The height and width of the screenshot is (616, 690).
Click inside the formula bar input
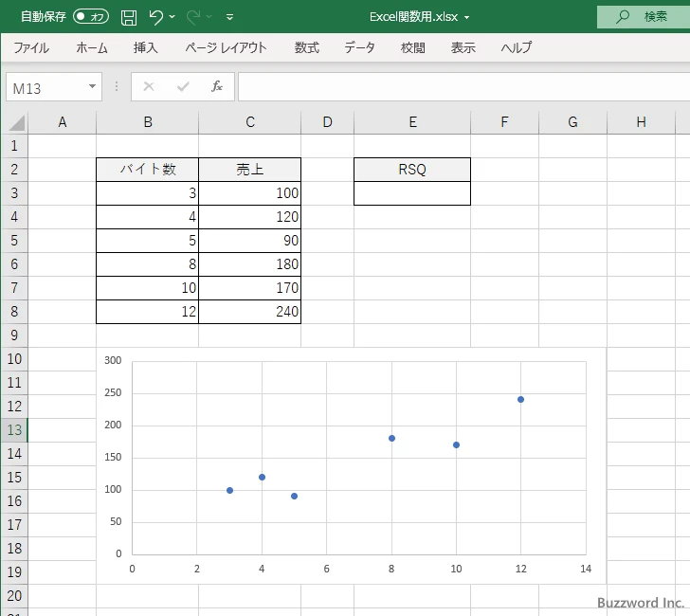(x=463, y=86)
